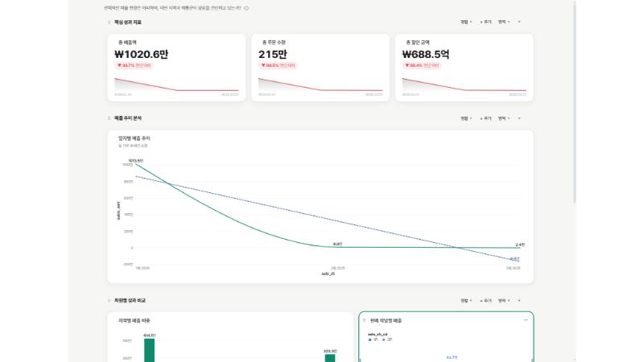Click the page's vertical scrollbar
Viewport: 644px width, 362px height.
(x=574, y=103)
